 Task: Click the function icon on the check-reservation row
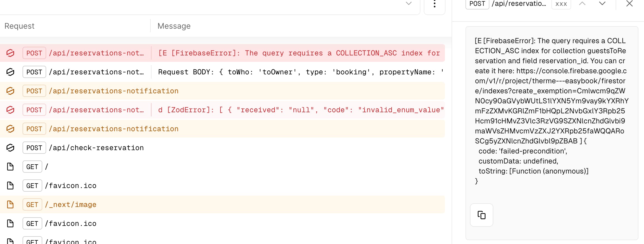(10, 148)
